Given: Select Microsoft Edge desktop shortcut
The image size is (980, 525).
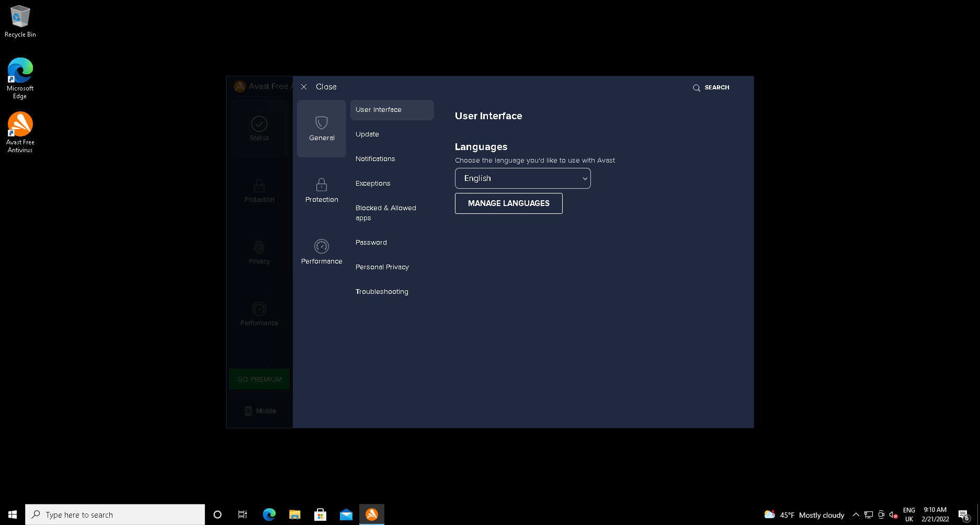Looking at the screenshot, I should pyautogui.click(x=20, y=78).
